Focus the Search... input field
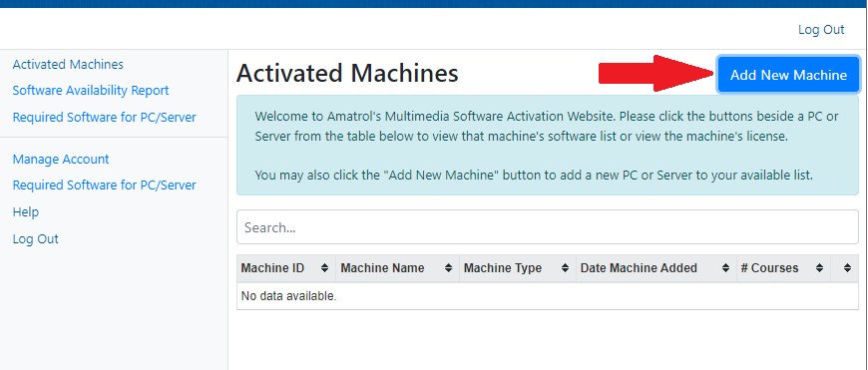868x370 pixels. (x=548, y=227)
